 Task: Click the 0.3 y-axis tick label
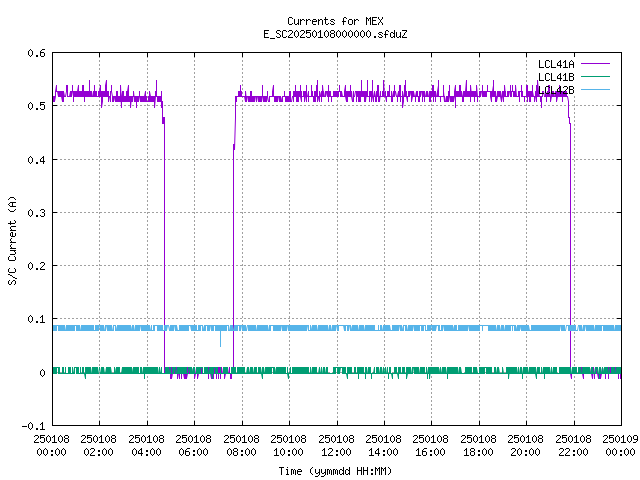pyautogui.click(x=36, y=213)
